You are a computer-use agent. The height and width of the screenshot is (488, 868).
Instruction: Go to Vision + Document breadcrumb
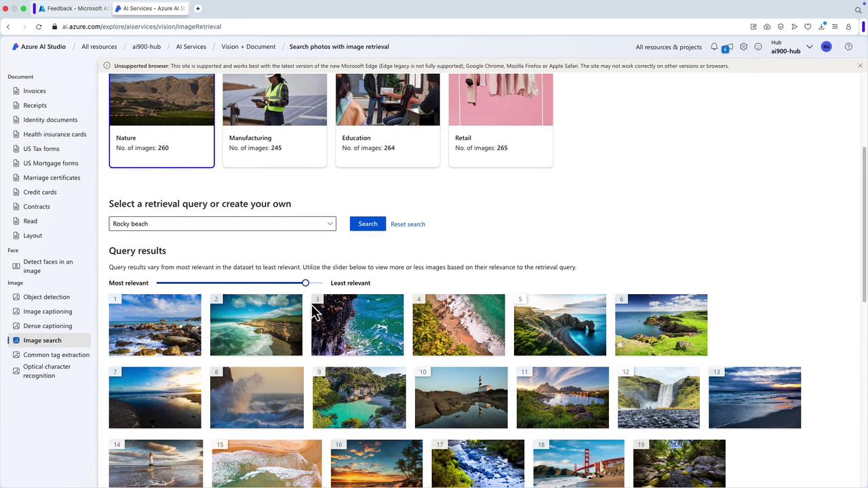(248, 47)
